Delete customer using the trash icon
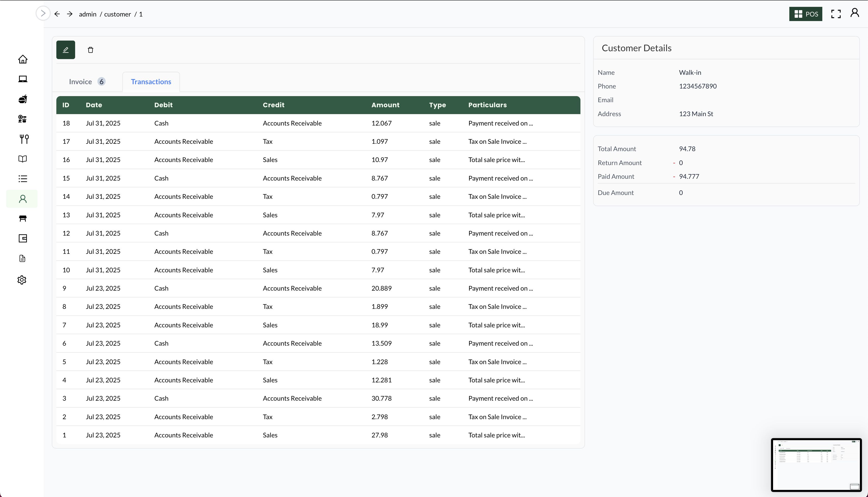This screenshot has width=868, height=497. 91,50
